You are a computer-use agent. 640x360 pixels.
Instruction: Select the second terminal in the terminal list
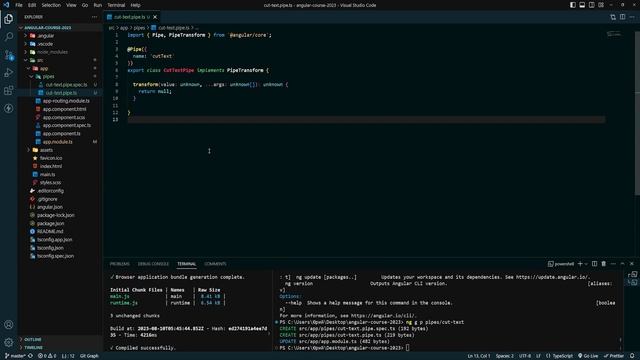pyautogui.click(x=633, y=282)
